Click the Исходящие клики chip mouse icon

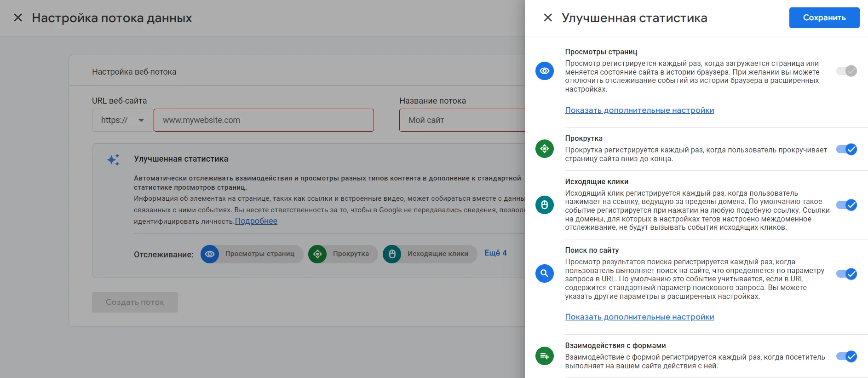click(392, 254)
